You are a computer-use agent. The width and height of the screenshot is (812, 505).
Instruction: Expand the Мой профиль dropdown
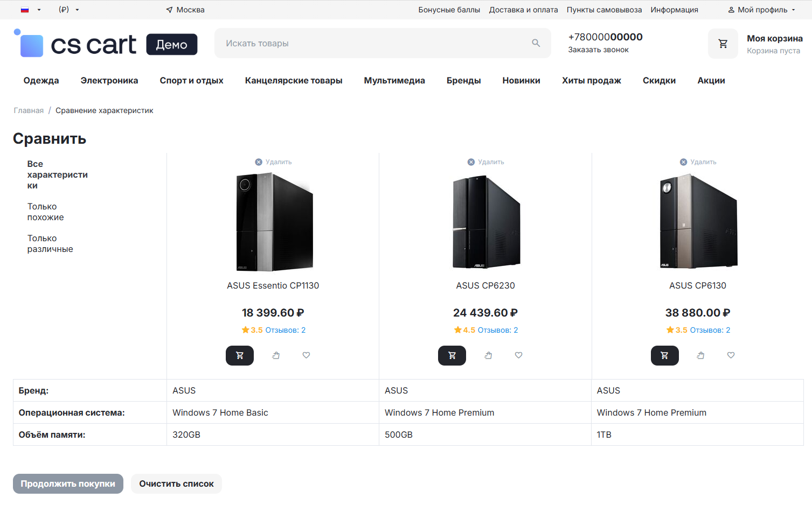coord(762,10)
